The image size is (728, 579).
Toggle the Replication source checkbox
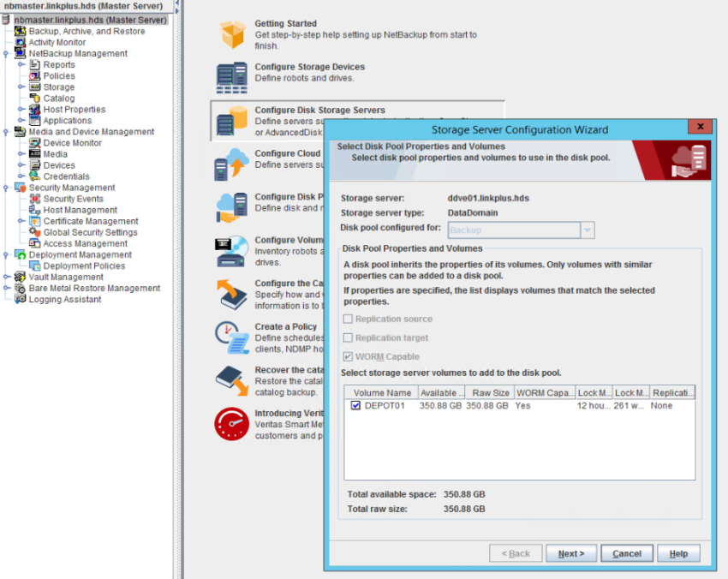coord(348,319)
